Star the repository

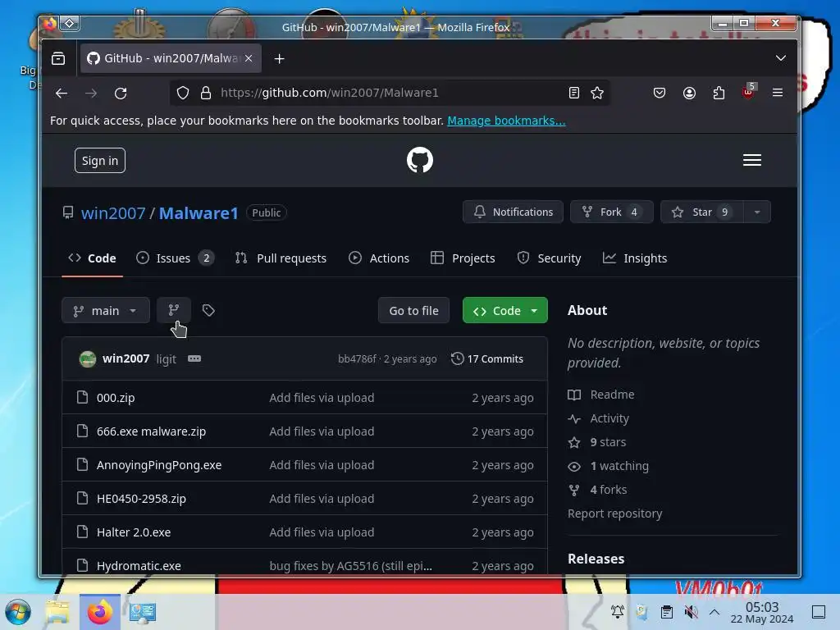coord(702,212)
